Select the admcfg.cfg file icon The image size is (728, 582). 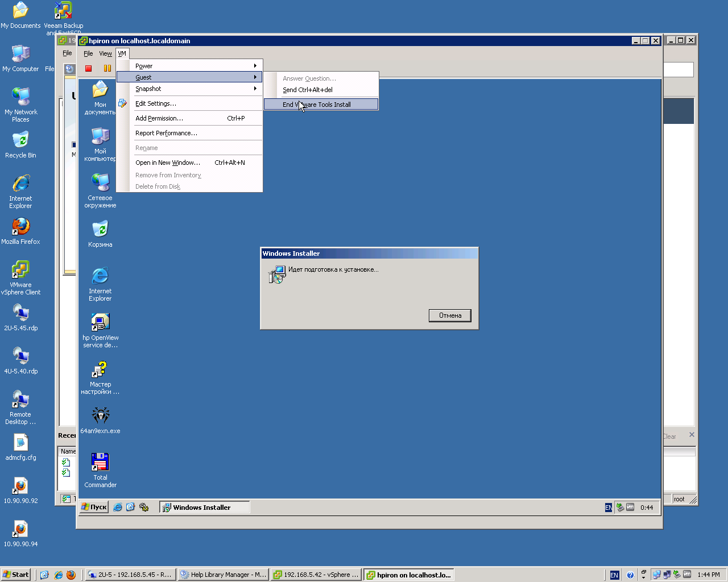pyautogui.click(x=20, y=447)
